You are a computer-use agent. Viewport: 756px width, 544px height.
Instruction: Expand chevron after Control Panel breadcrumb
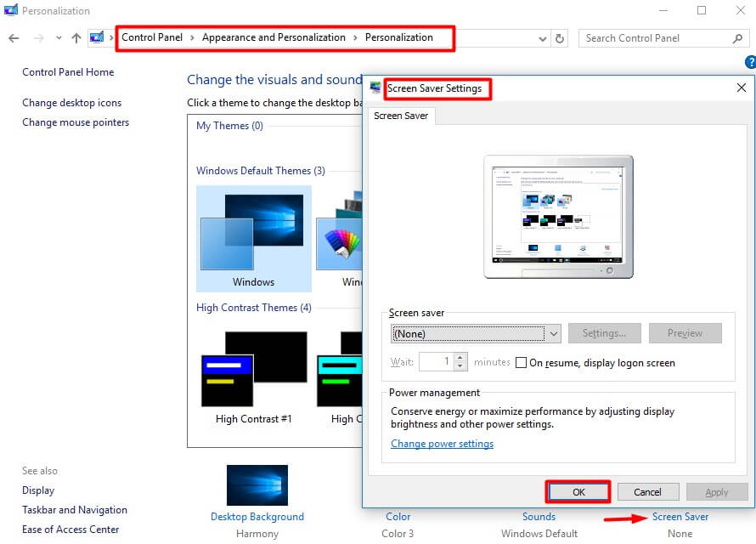192,37
